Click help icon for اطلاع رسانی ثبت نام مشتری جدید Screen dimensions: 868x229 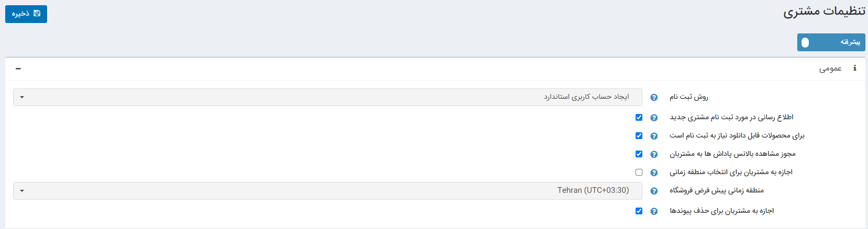654,118
